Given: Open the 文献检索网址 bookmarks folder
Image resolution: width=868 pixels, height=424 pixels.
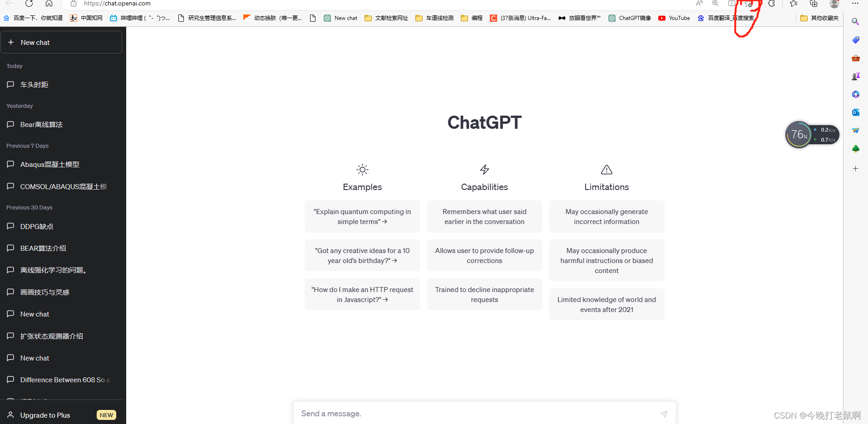Looking at the screenshot, I should pos(386,18).
